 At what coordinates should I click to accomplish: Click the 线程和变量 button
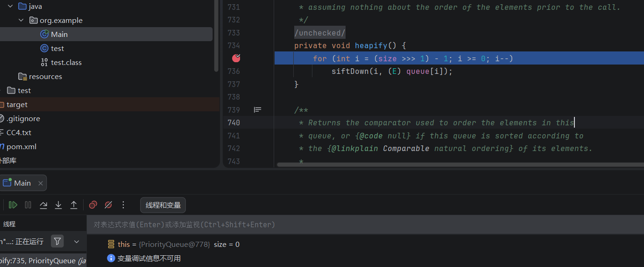pos(163,205)
